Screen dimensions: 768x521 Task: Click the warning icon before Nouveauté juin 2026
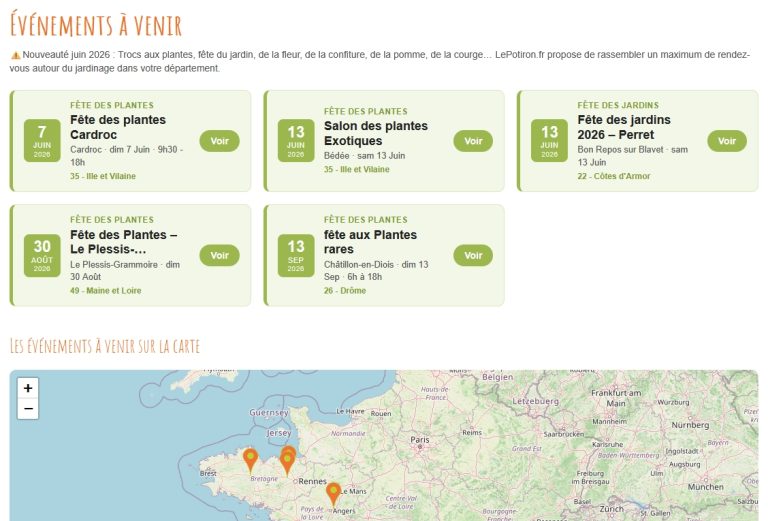[16, 55]
